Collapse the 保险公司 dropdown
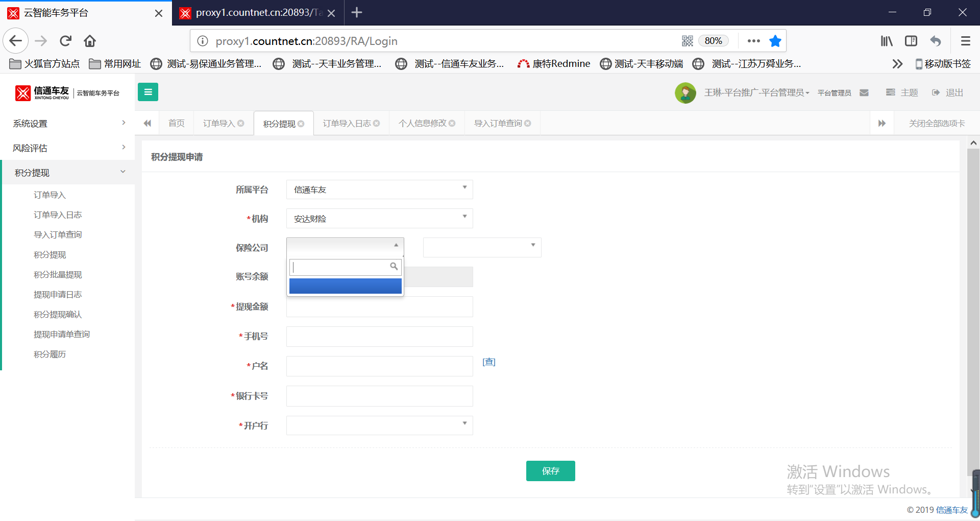Image resolution: width=980 pixels, height=521 pixels. coord(345,247)
